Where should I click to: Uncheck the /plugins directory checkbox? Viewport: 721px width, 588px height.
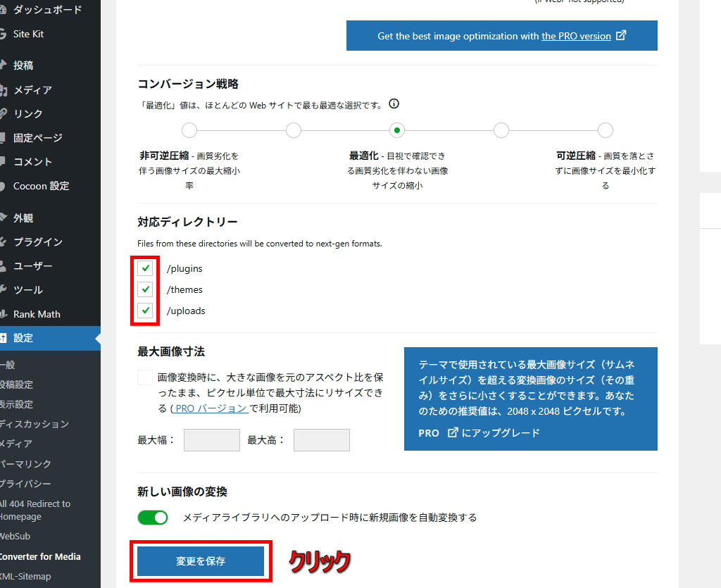pos(146,268)
